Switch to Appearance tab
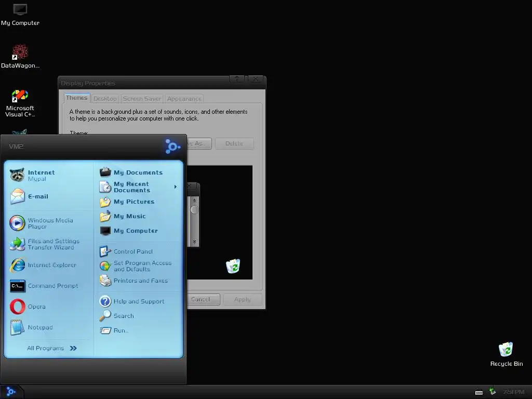The width and height of the screenshot is (532, 399). point(184,99)
